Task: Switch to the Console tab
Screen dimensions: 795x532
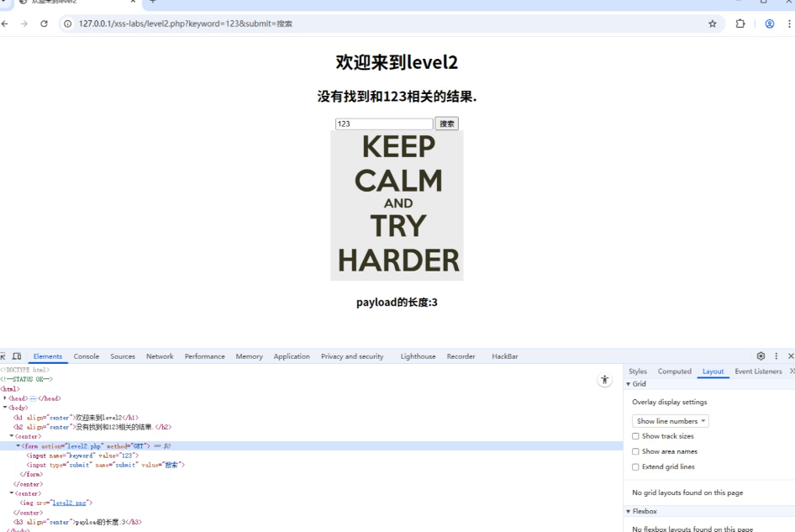Action: pos(87,356)
